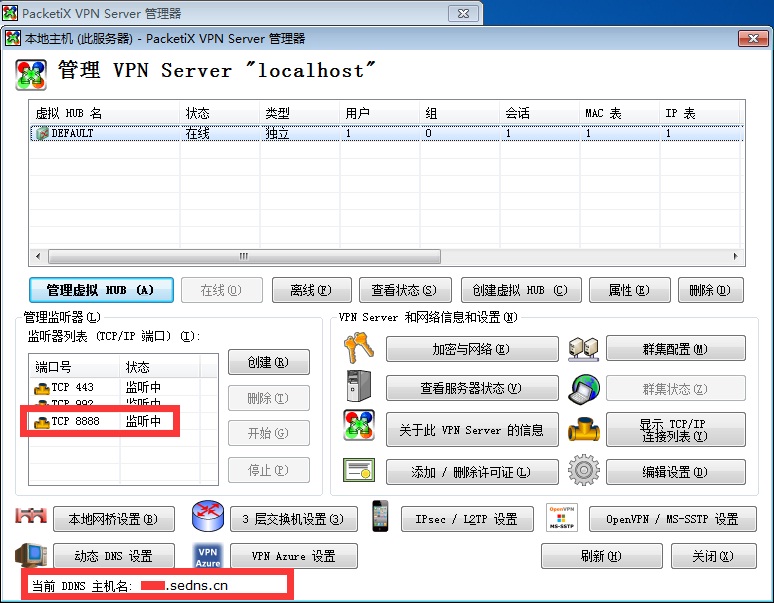Click the 刷新 (H) button
The height and width of the screenshot is (603, 774).
[x=601, y=556]
